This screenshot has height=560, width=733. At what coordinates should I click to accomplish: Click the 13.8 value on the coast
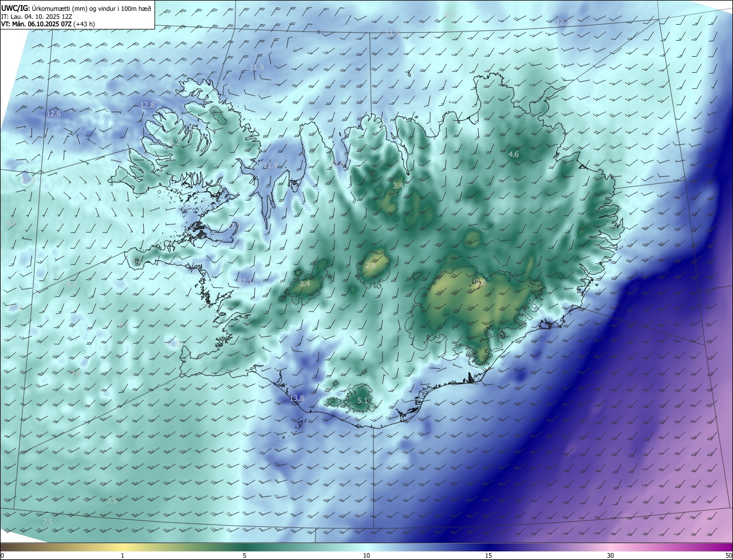pos(297,399)
